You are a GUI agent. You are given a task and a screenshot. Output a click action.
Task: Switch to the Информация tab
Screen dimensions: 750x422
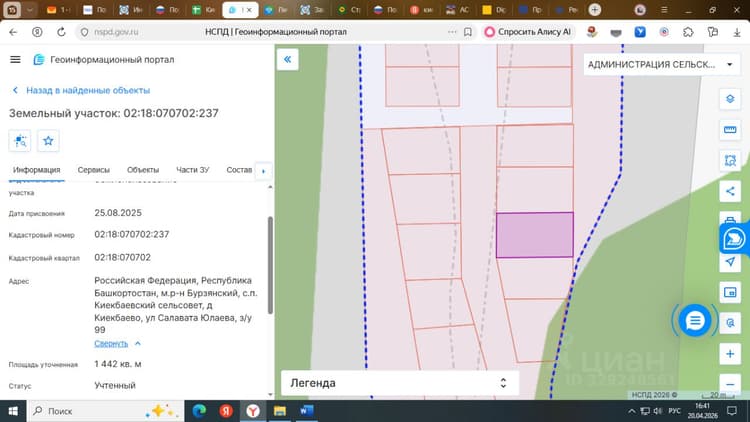(x=36, y=170)
